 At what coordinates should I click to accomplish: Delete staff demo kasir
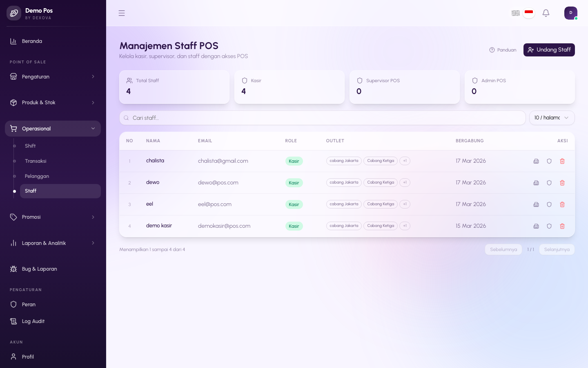pos(562,226)
